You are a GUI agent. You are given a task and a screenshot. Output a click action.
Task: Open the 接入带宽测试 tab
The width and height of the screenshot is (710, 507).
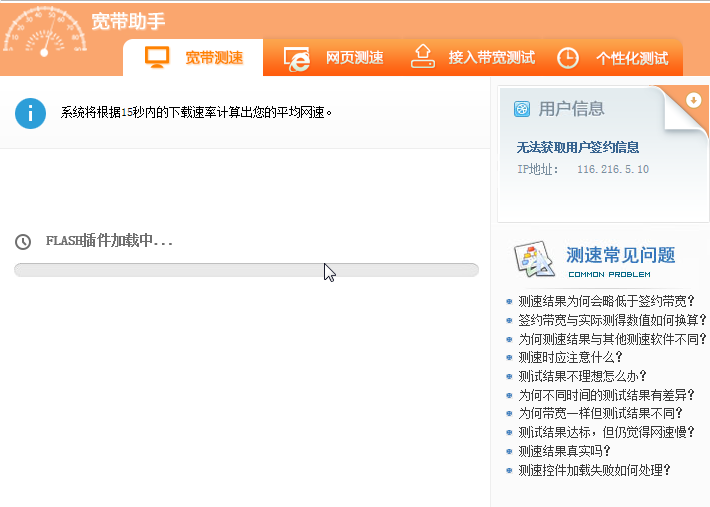pos(473,57)
